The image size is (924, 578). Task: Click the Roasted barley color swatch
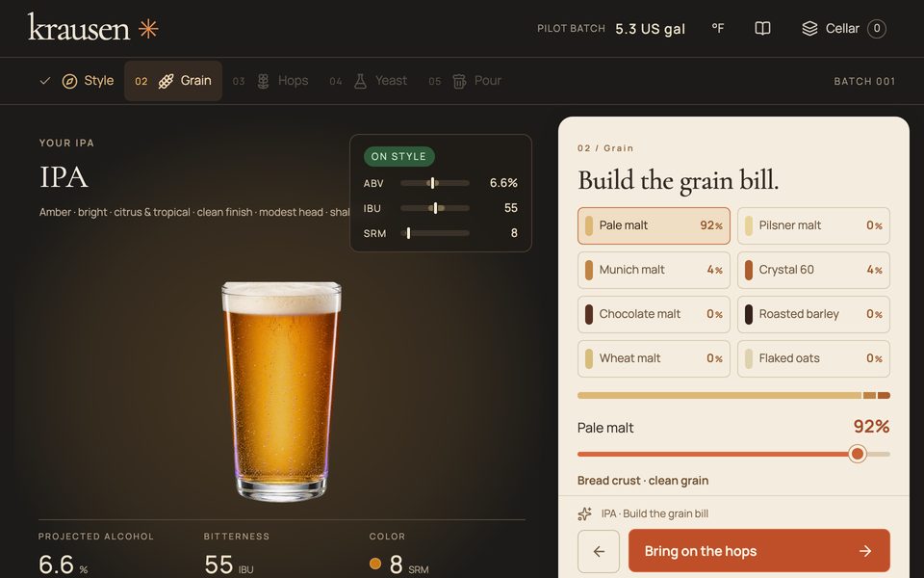coord(749,314)
